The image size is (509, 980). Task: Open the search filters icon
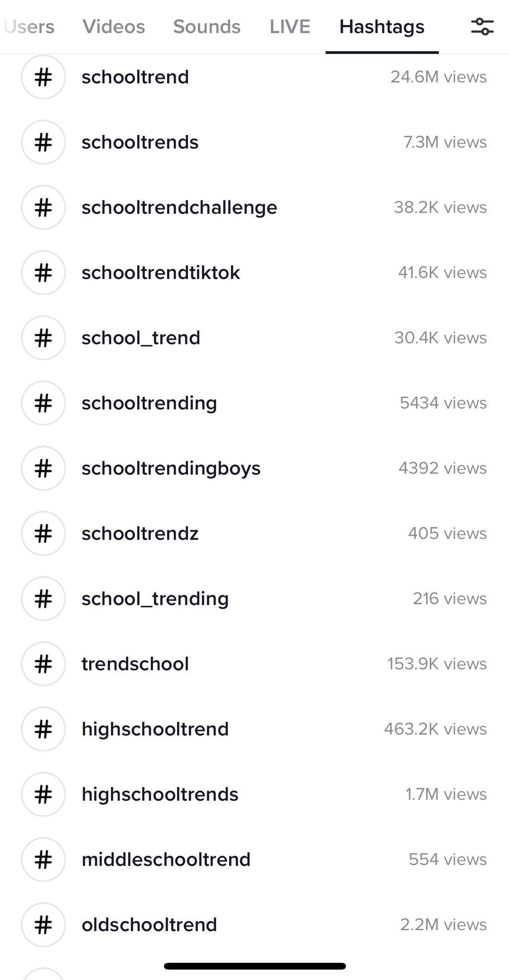pos(483,26)
